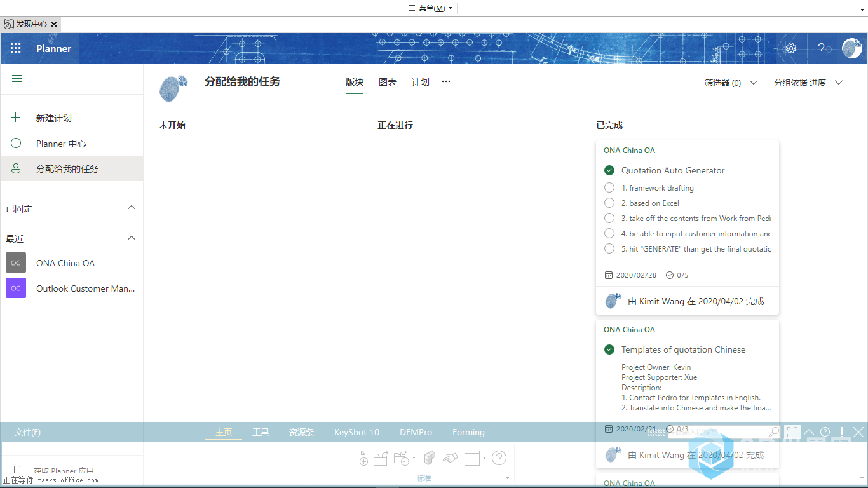
Task: Check off '2. based on Excel' item
Action: (x=609, y=203)
